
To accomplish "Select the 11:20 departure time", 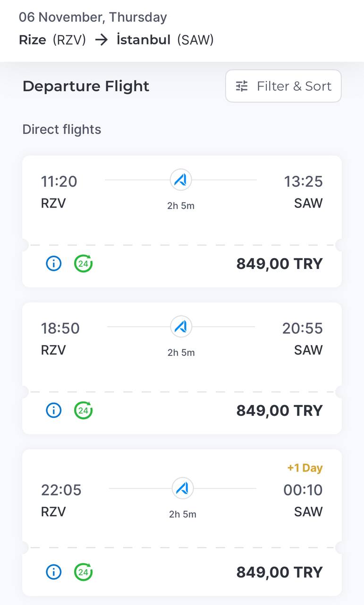I will (59, 181).
